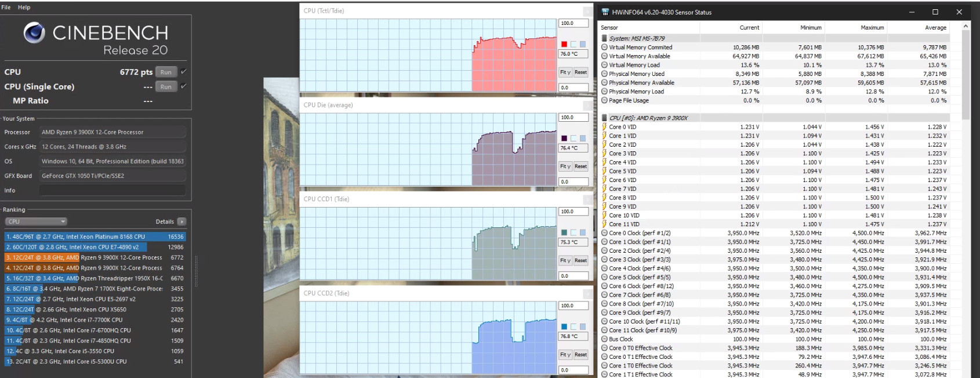Image resolution: width=980 pixels, height=378 pixels.
Task: Click the clock icon for Core 1 T0 Effective Clock
Action: 604,365
